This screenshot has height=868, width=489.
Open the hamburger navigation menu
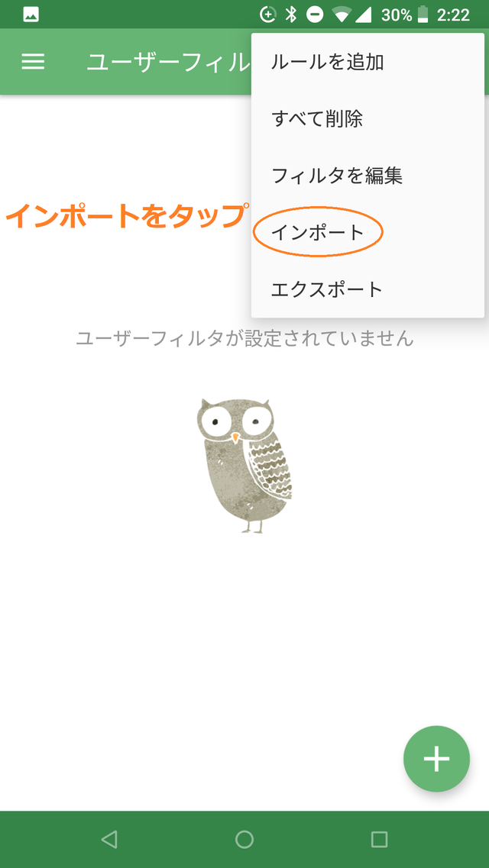pos(33,62)
